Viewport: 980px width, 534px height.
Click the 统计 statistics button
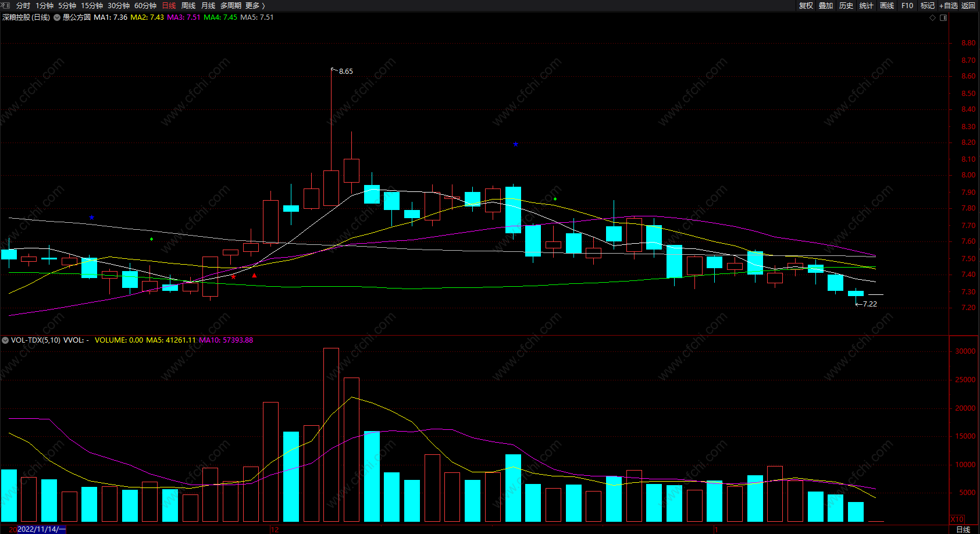tap(867, 6)
